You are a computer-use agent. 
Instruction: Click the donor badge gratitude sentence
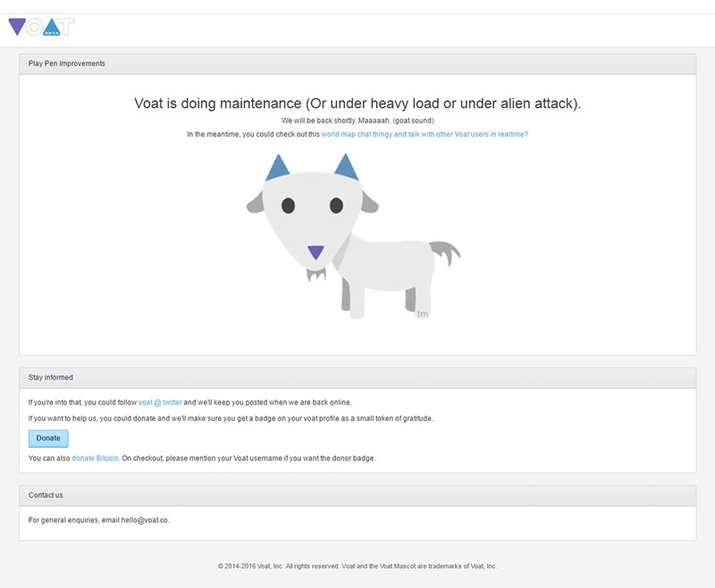pos(231,418)
